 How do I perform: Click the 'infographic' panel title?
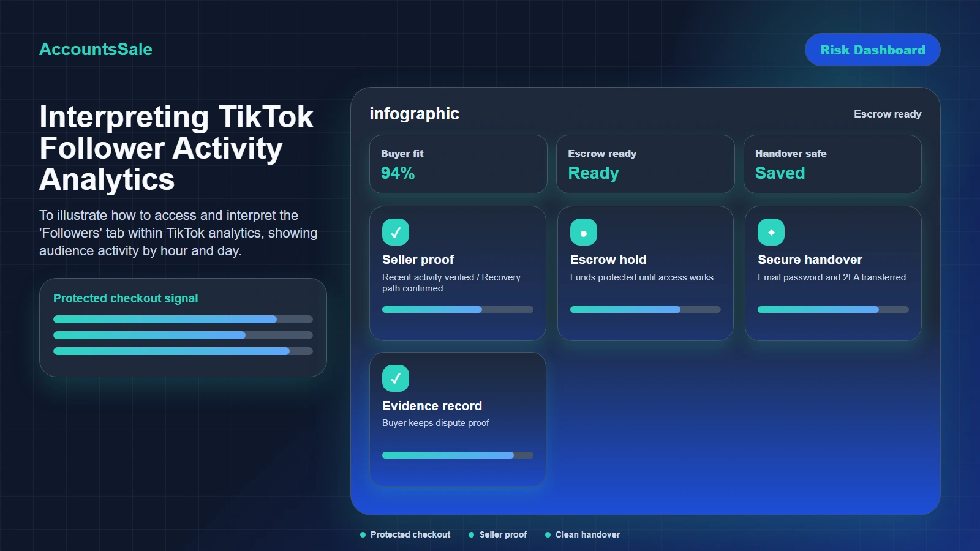tap(414, 114)
